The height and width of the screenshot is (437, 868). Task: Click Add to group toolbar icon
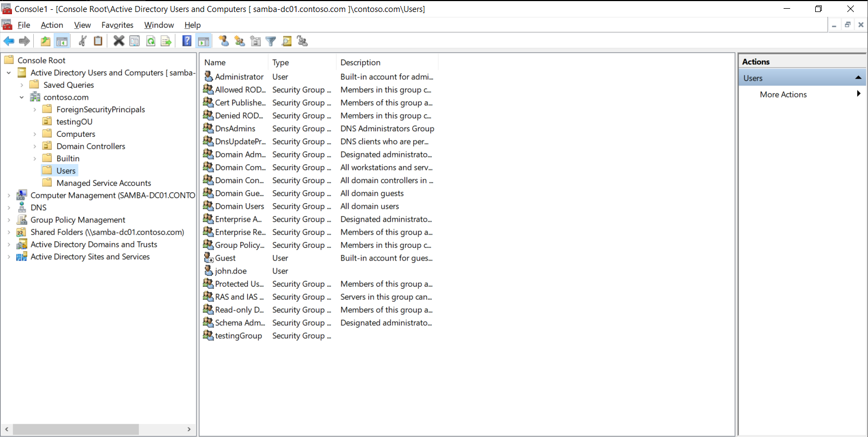(x=303, y=41)
